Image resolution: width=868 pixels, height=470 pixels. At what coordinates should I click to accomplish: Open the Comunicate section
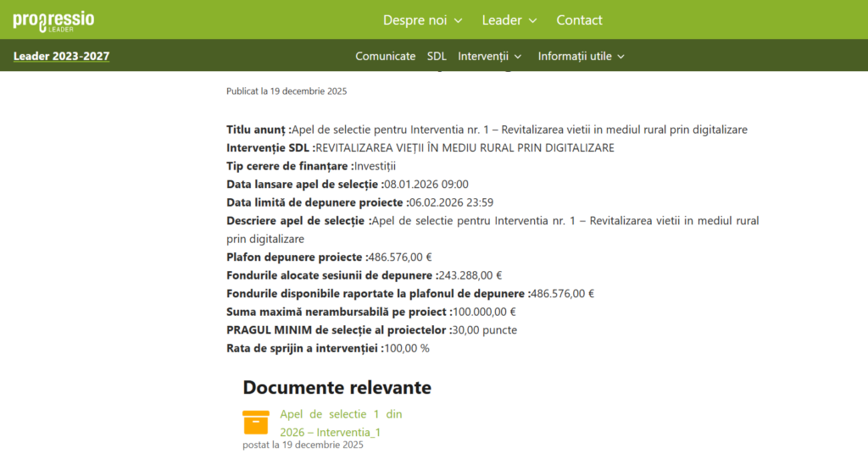pyautogui.click(x=385, y=57)
